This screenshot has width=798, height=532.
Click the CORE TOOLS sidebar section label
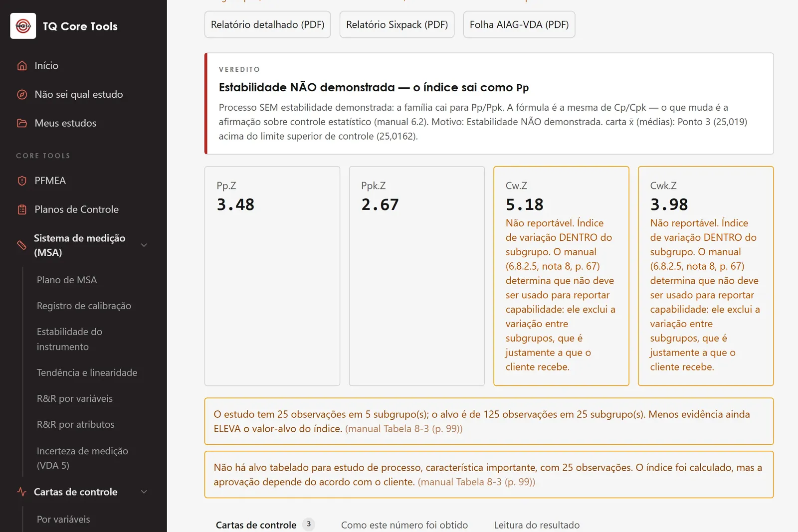(x=43, y=156)
